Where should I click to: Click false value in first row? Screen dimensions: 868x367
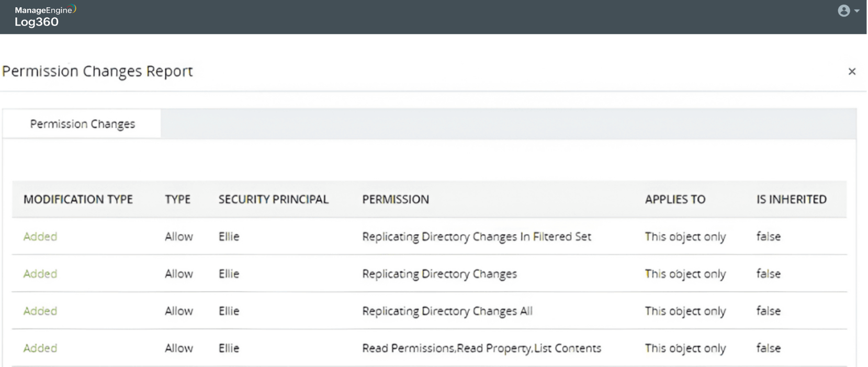click(x=768, y=237)
